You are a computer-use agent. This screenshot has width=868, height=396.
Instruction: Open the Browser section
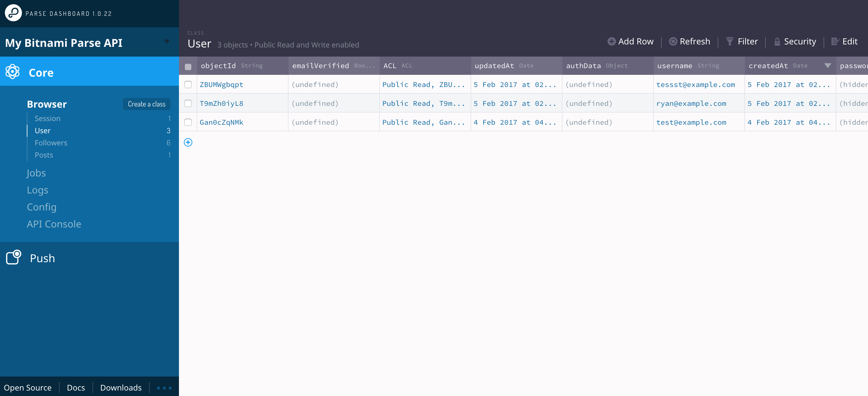(x=47, y=104)
